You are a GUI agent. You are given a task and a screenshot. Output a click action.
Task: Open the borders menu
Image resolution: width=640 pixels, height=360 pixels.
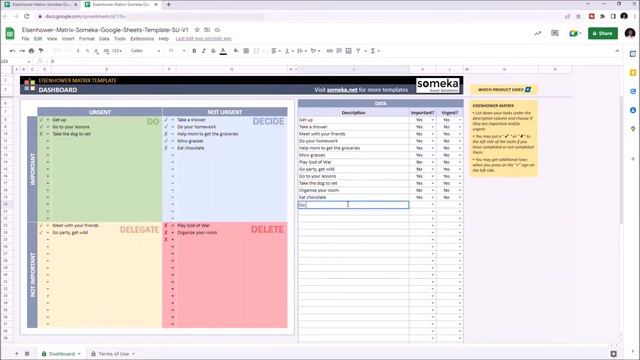(x=246, y=51)
